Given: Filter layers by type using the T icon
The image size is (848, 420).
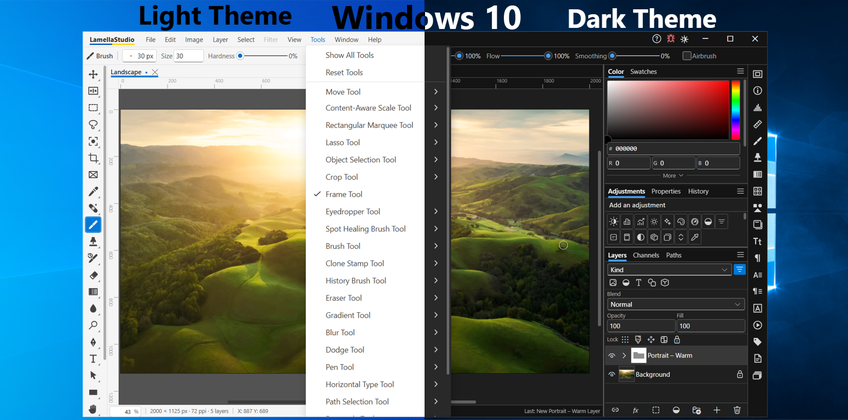Looking at the screenshot, I should click(639, 282).
